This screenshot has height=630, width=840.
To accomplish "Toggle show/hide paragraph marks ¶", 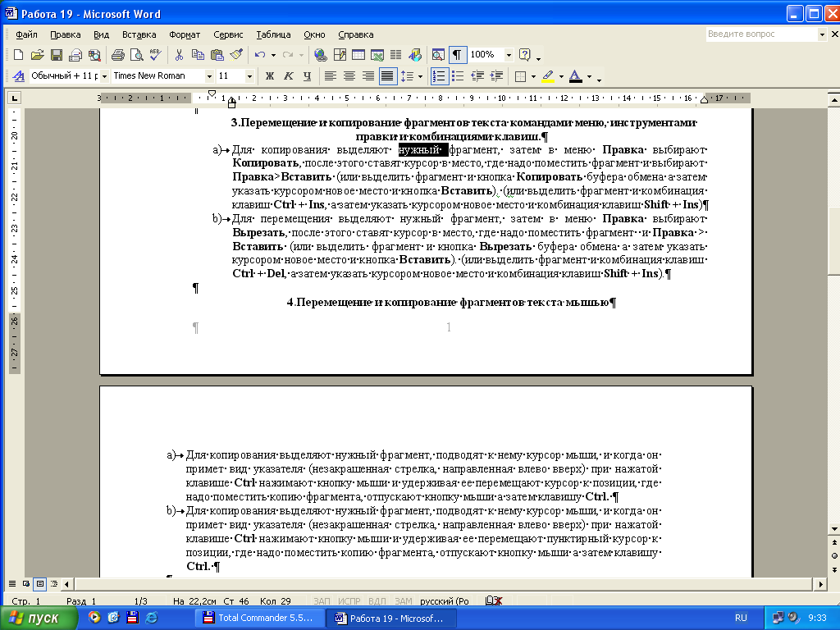I will click(x=457, y=55).
